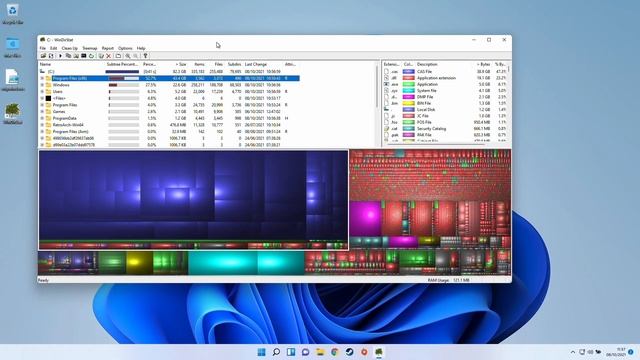Select the Security Catalog extension row

(445, 129)
